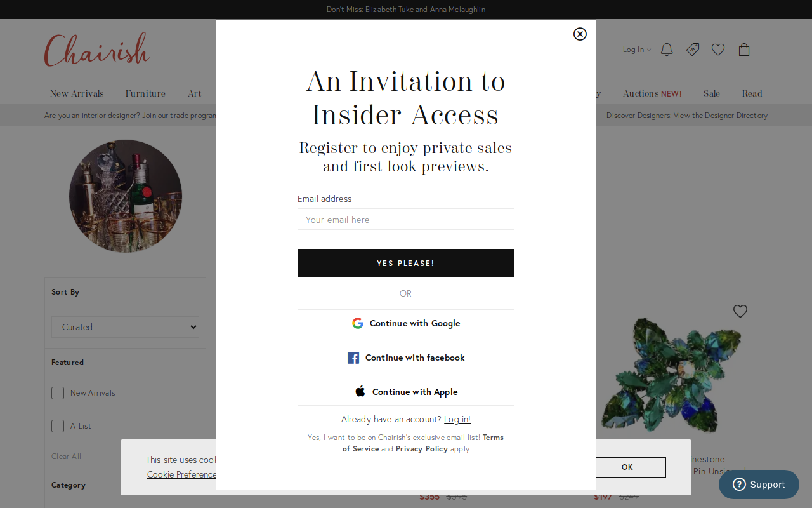Click Join our trade program link
The image size is (812, 508).
coord(180,116)
